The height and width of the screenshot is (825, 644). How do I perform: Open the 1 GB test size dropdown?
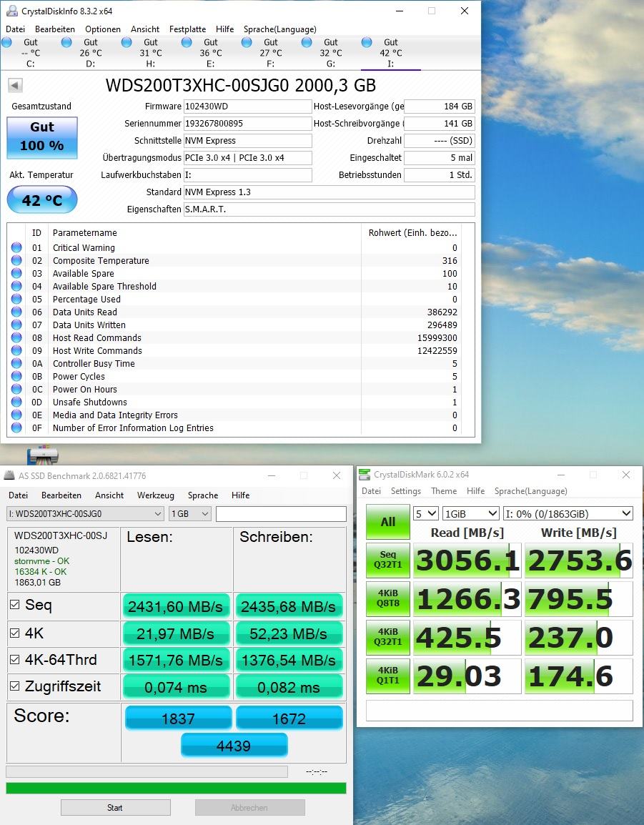coord(190,513)
